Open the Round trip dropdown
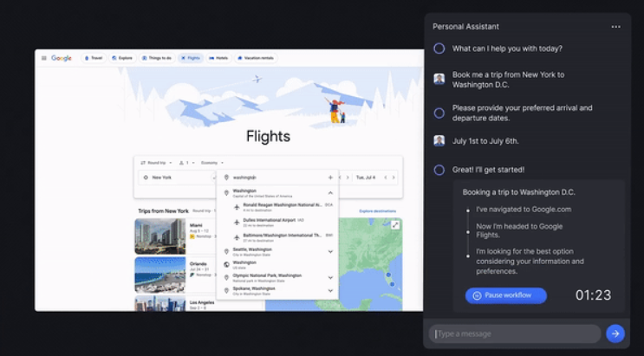 pos(157,163)
